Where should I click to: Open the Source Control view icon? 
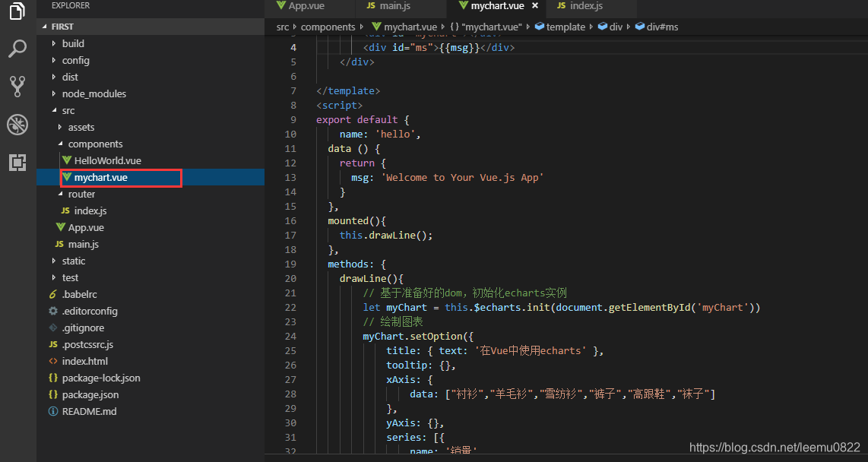pos(17,87)
